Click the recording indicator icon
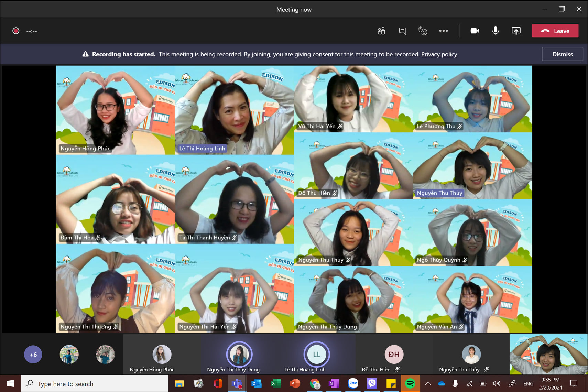Screen dimensions: 588x392 16,31
